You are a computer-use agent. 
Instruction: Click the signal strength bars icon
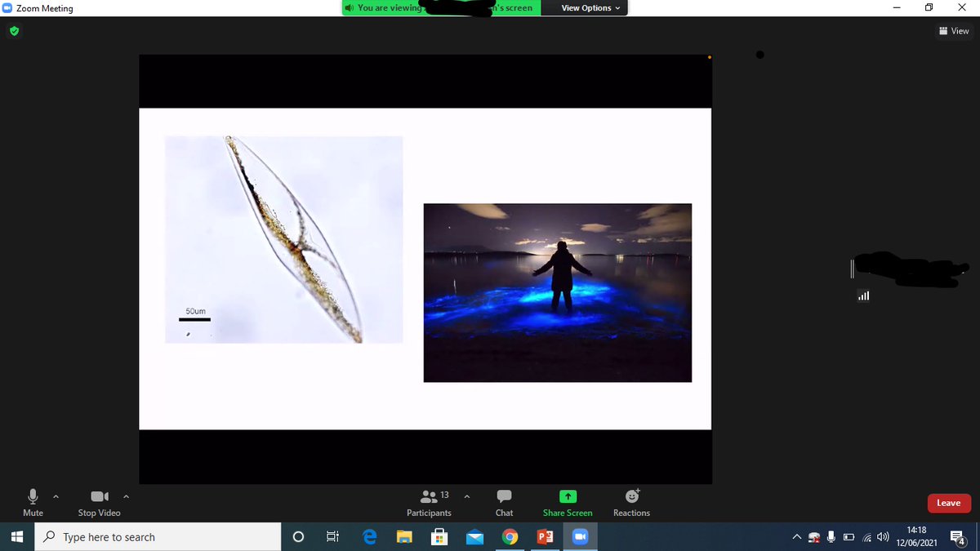pos(863,296)
